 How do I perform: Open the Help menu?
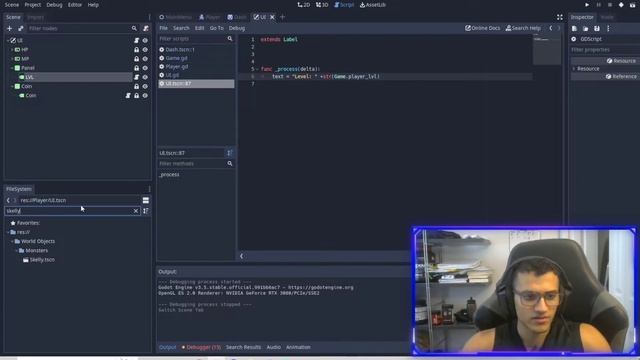(93, 5)
